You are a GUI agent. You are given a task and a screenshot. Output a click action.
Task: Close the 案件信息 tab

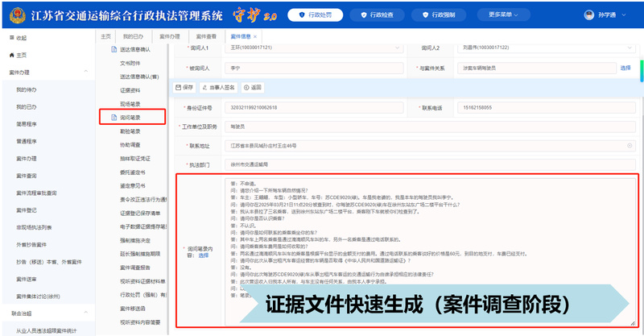coord(256,36)
